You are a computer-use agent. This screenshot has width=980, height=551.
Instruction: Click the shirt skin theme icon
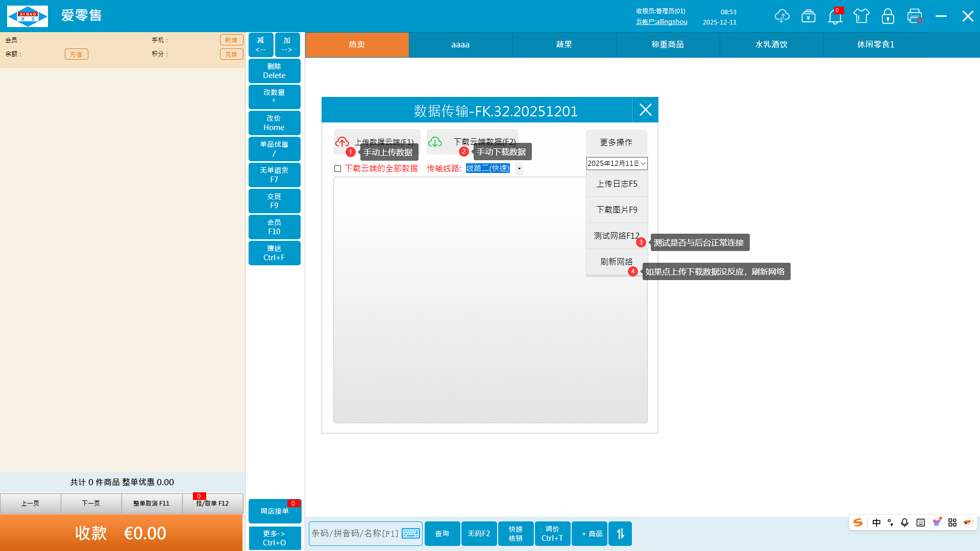pyautogui.click(x=862, y=16)
